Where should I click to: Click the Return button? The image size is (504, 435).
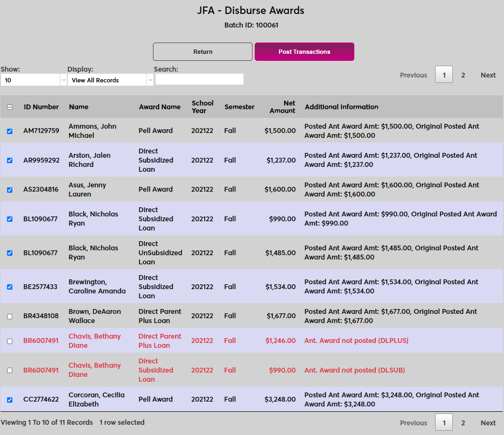pyautogui.click(x=202, y=52)
